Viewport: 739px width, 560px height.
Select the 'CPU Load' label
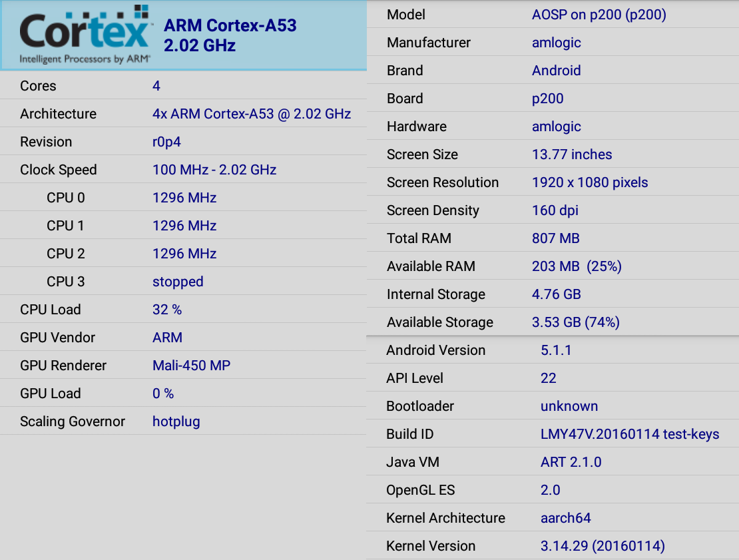pyautogui.click(x=50, y=310)
